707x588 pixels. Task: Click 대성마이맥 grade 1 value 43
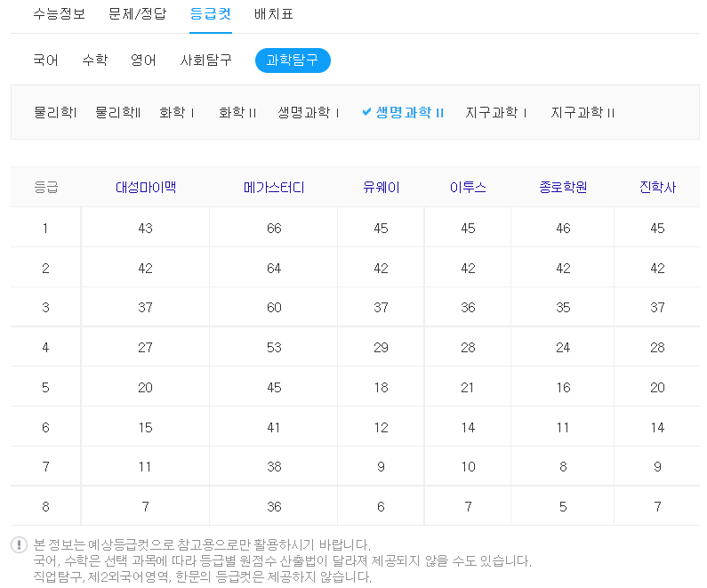(x=145, y=228)
